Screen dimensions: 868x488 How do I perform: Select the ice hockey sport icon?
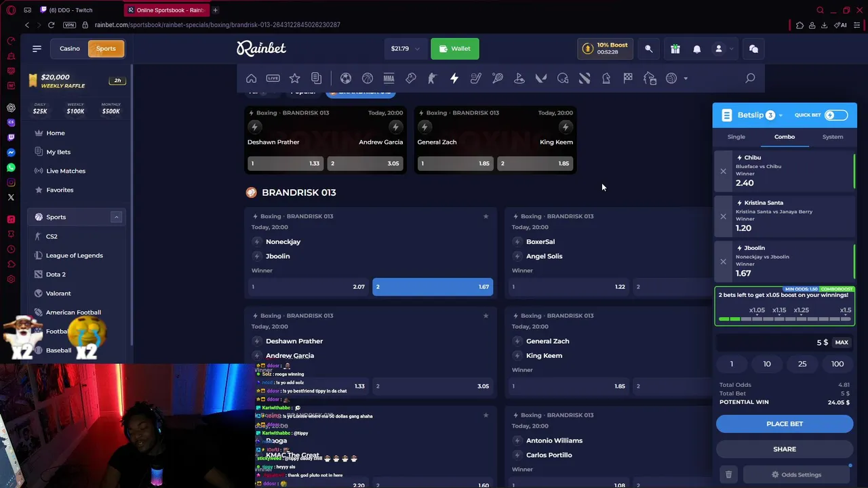point(476,79)
